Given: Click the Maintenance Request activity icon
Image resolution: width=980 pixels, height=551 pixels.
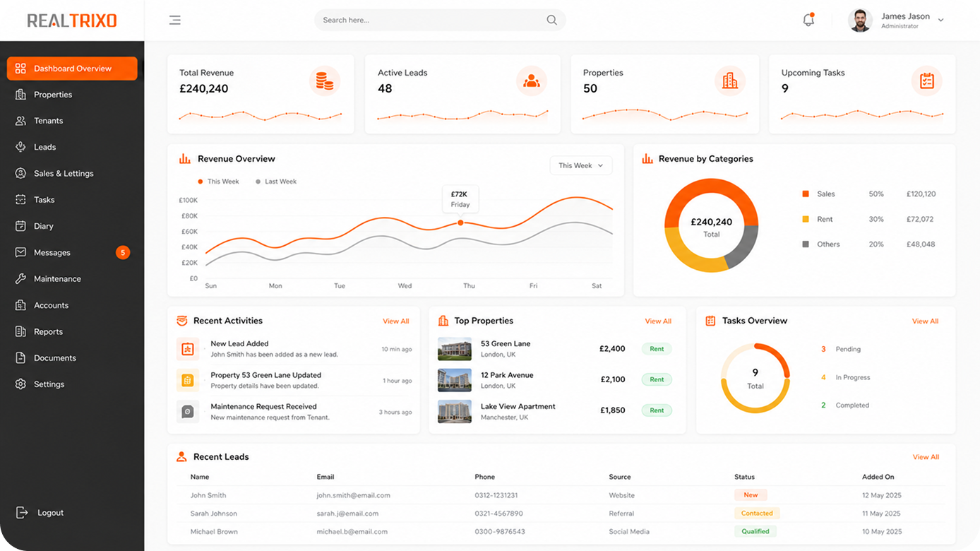Looking at the screenshot, I should pos(187,411).
